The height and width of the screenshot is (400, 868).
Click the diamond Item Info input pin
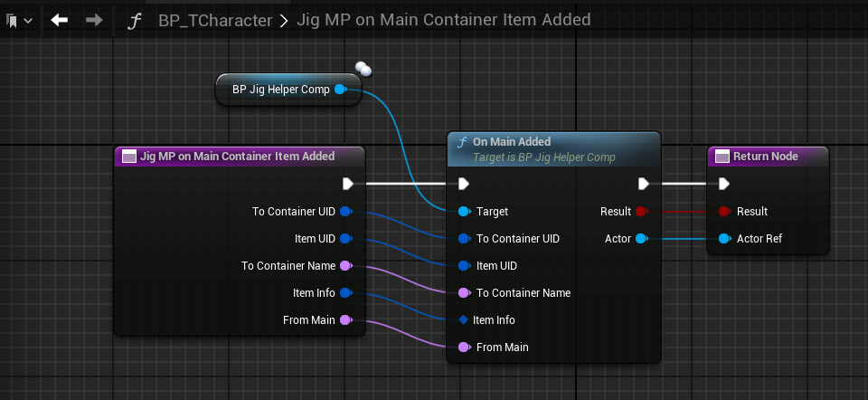click(x=464, y=319)
